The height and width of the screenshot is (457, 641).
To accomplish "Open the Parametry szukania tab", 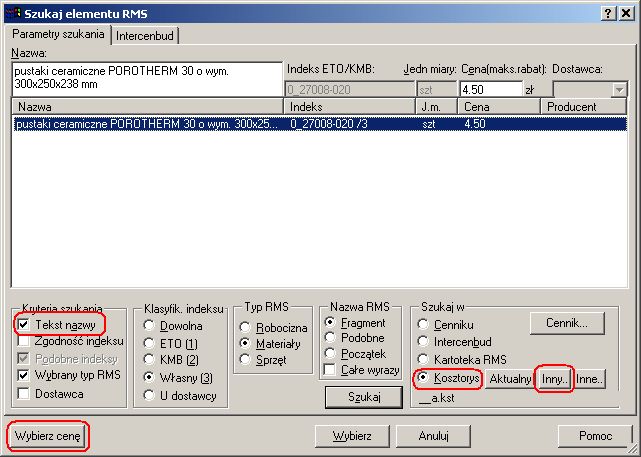I will click(57, 35).
